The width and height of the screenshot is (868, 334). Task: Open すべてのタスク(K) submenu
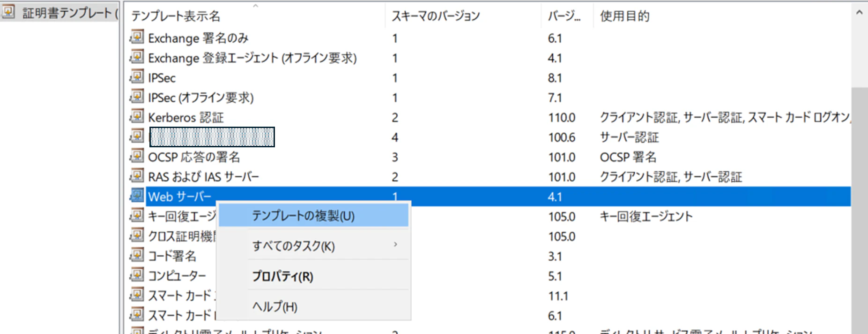coord(313,246)
